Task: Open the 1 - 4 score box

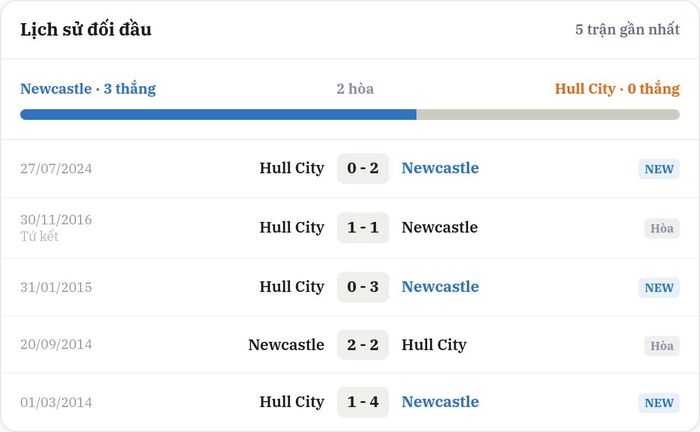Action: point(363,402)
